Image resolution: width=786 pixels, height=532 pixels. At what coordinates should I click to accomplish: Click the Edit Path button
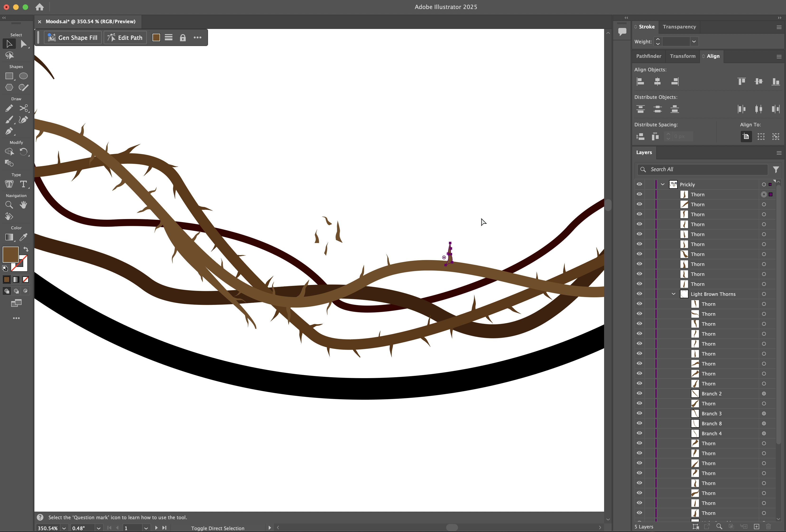[x=125, y=37]
